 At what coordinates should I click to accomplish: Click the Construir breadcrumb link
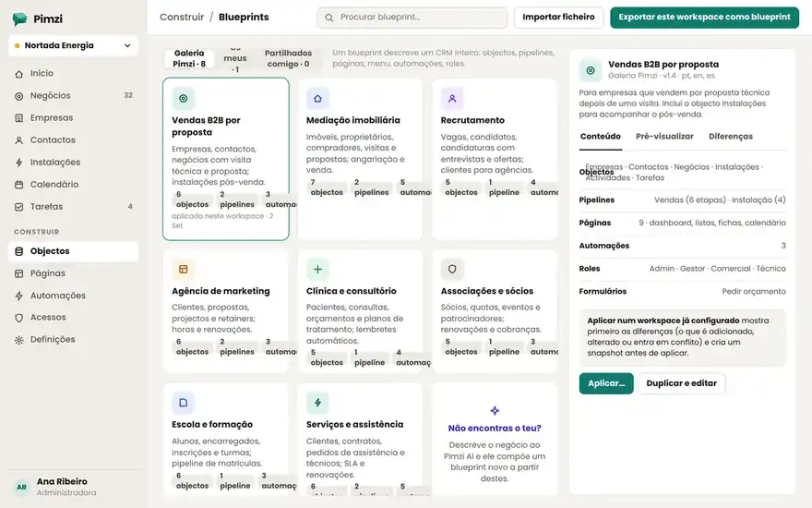coord(182,18)
